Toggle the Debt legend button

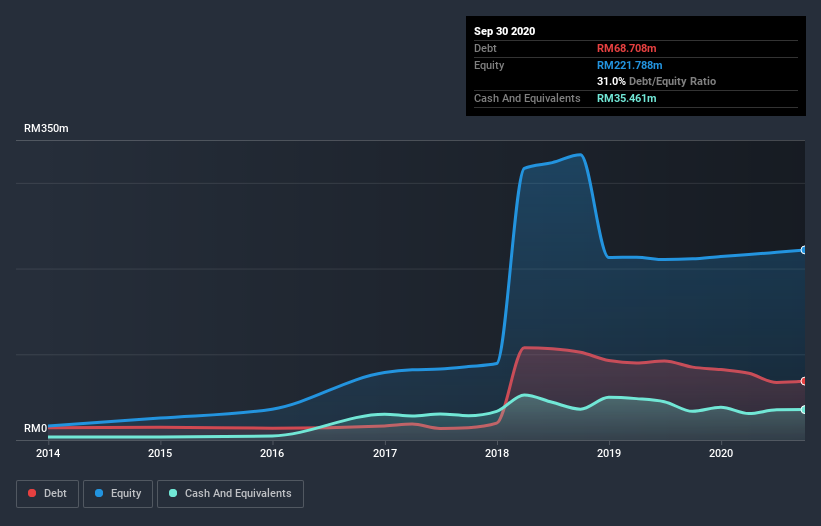click(48, 494)
